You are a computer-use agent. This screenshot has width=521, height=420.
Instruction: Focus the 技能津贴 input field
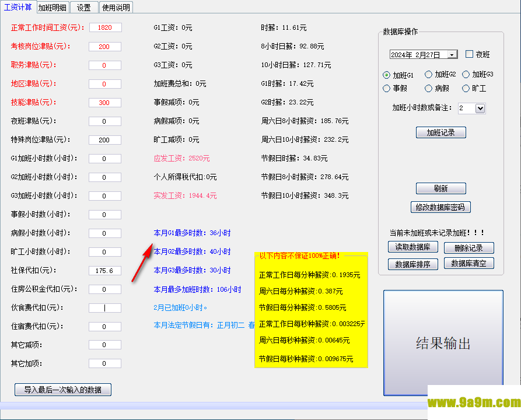[x=104, y=102]
